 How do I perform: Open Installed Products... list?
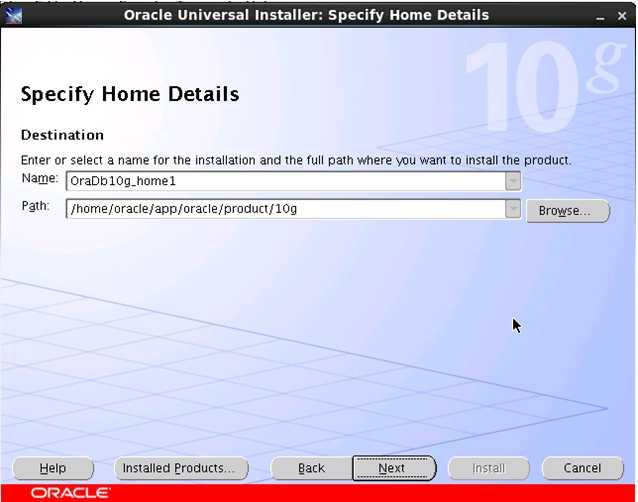point(181,468)
